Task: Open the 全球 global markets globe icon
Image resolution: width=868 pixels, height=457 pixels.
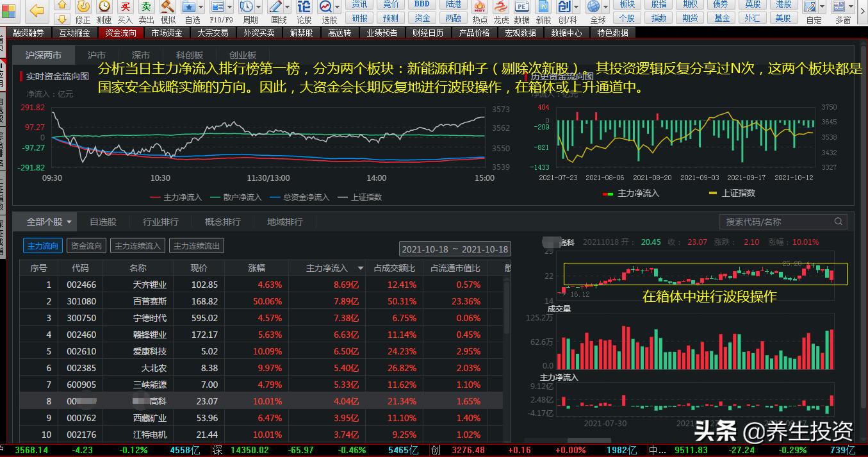Action: pos(595,8)
